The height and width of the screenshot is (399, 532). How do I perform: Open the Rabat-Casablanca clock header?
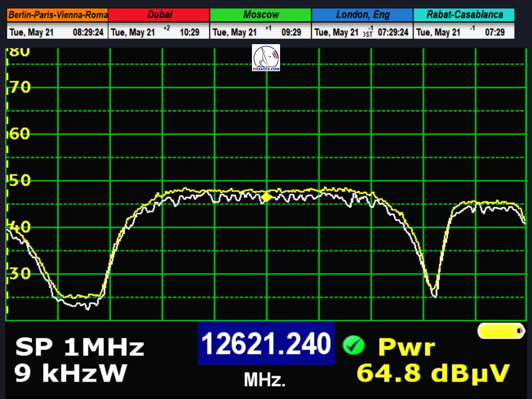click(464, 15)
